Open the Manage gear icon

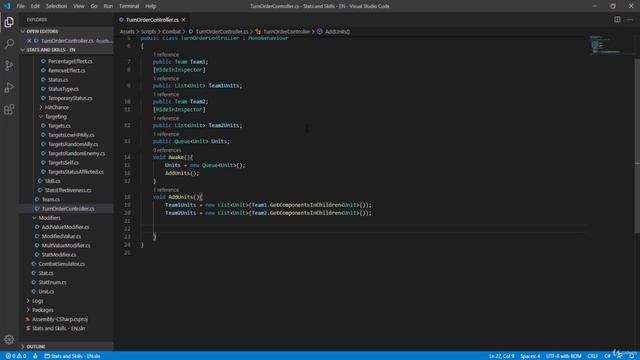pyautogui.click(x=9, y=339)
